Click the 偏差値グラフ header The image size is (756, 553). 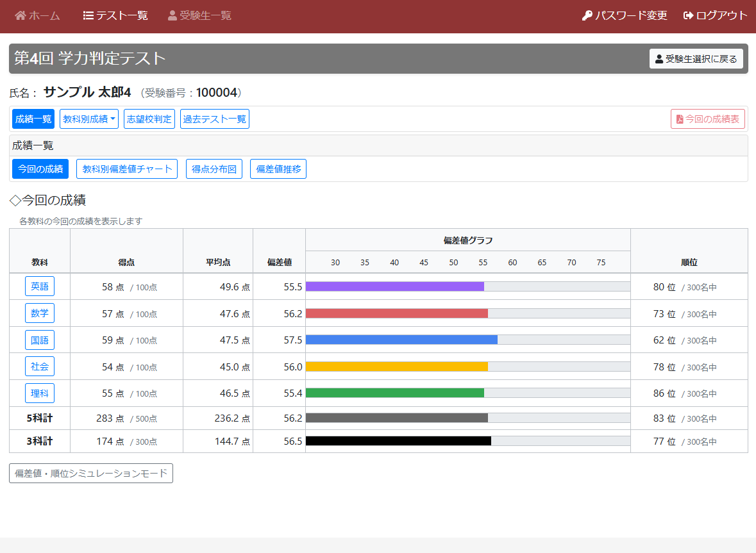tap(468, 240)
